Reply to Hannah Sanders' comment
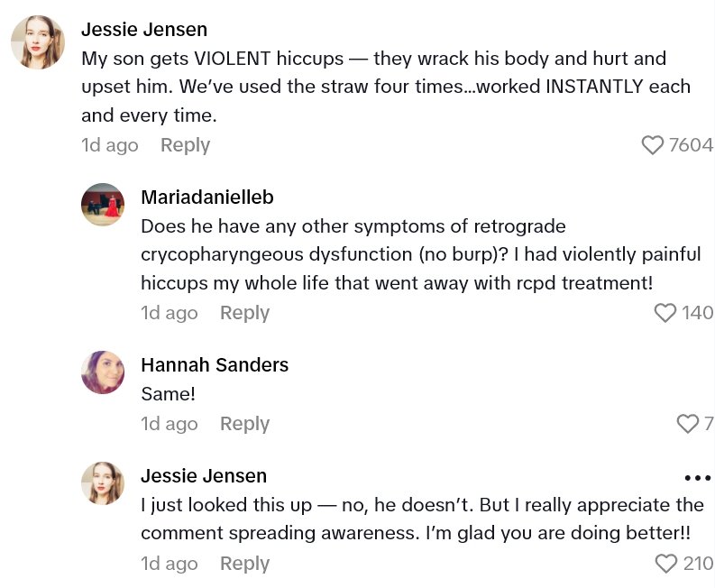Image resolution: width=715 pixels, height=588 pixels. 244,424
